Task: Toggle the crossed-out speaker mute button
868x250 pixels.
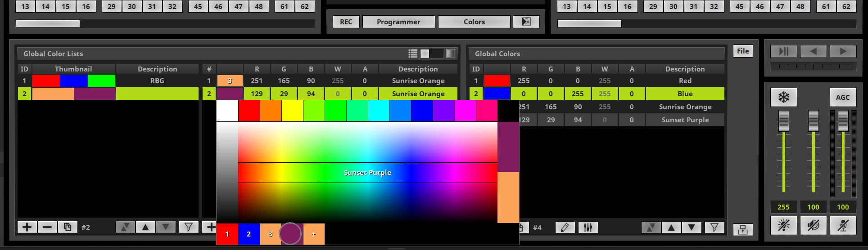Action: point(813,225)
